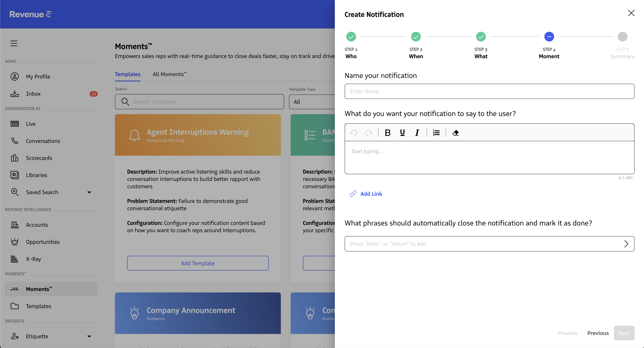This screenshot has width=644, height=348.
Task: Open the Accounts building icon
Action: pos(14,225)
